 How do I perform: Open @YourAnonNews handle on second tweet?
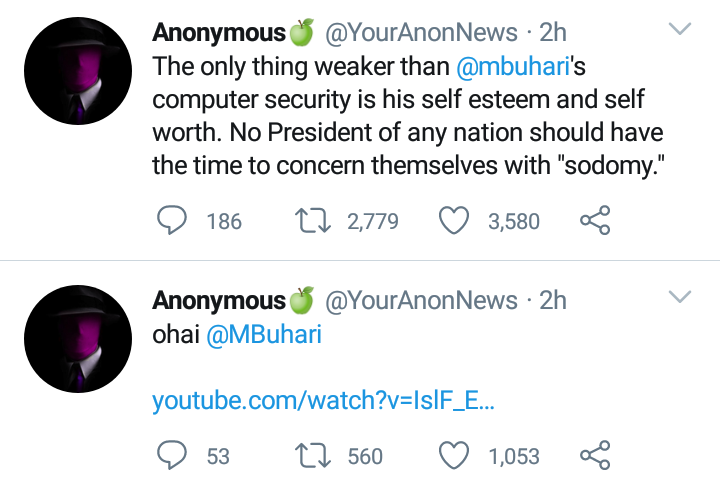422,300
